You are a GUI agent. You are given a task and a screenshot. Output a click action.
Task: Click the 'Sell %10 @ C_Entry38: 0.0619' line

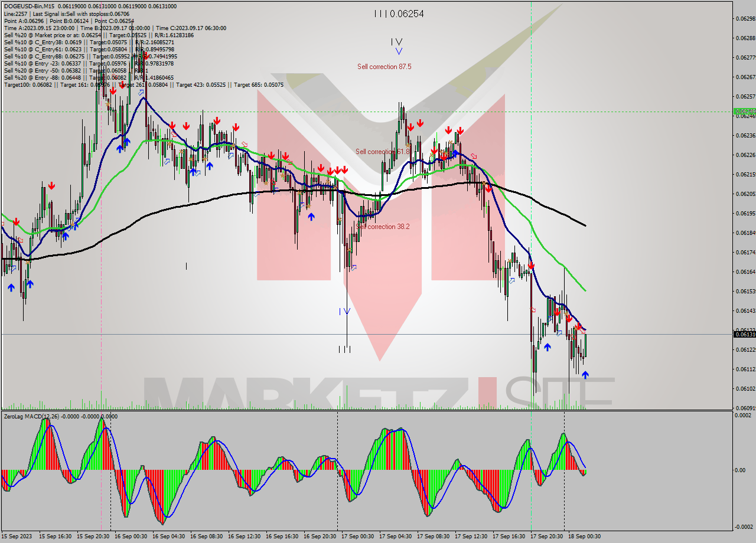(x=89, y=42)
